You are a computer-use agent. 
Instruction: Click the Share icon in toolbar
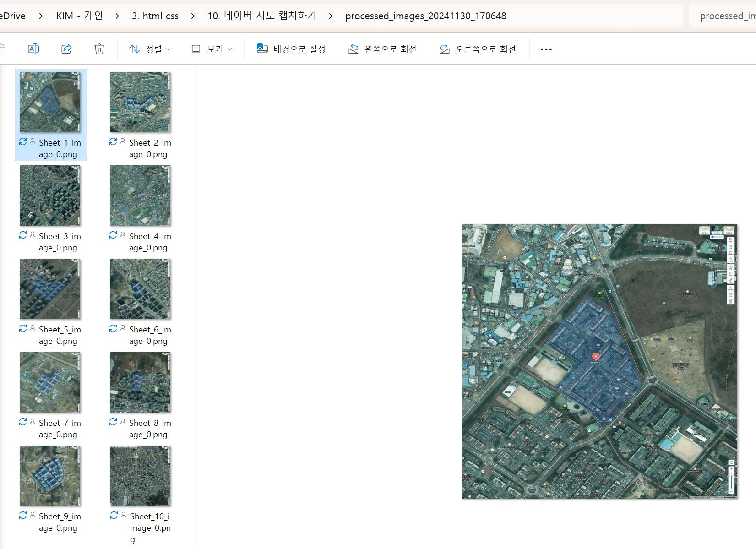(x=66, y=49)
